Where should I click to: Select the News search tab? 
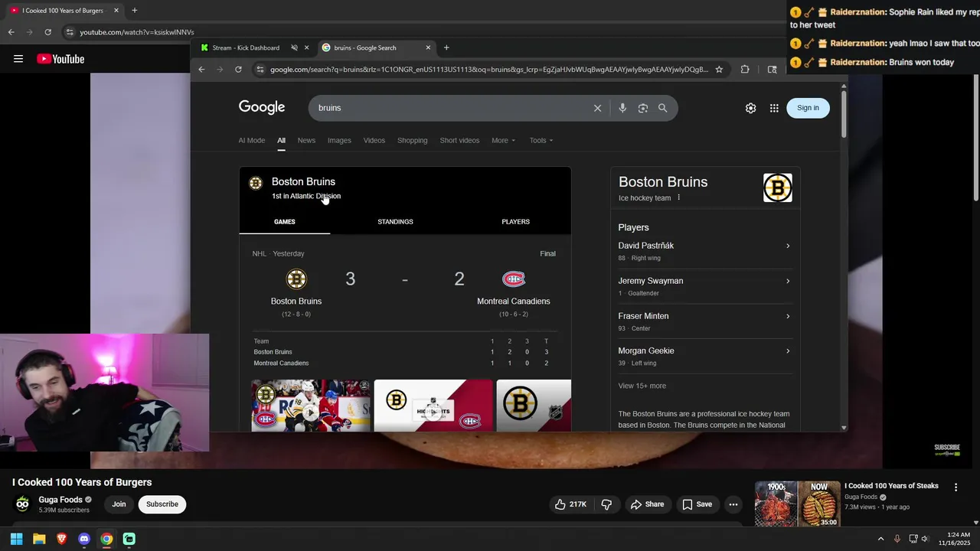pos(306,140)
